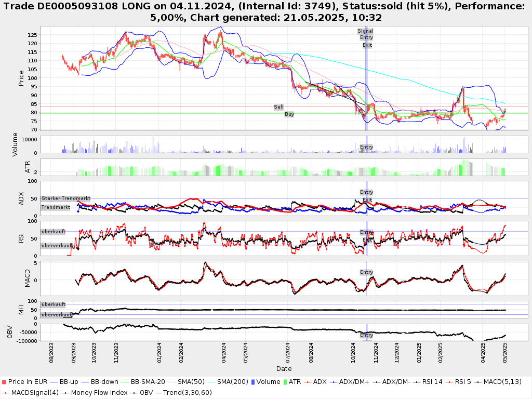The height and width of the screenshot is (399, 532).
Task: Click the überkauft label in RSI panel
Action: pyautogui.click(x=54, y=232)
